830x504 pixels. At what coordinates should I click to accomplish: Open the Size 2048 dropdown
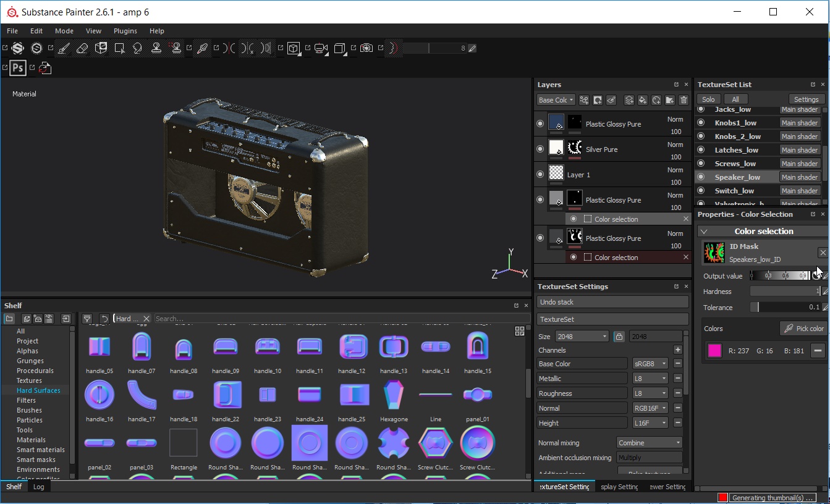pyautogui.click(x=581, y=335)
